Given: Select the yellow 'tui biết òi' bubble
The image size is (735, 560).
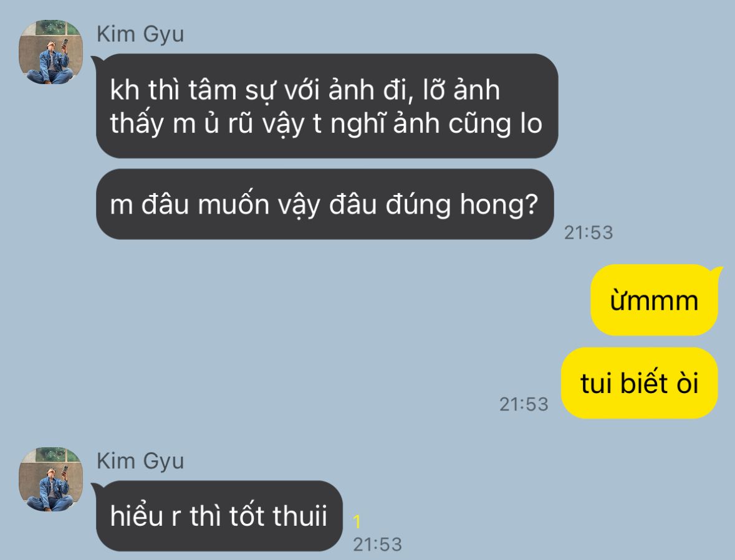Looking at the screenshot, I should pos(640,383).
